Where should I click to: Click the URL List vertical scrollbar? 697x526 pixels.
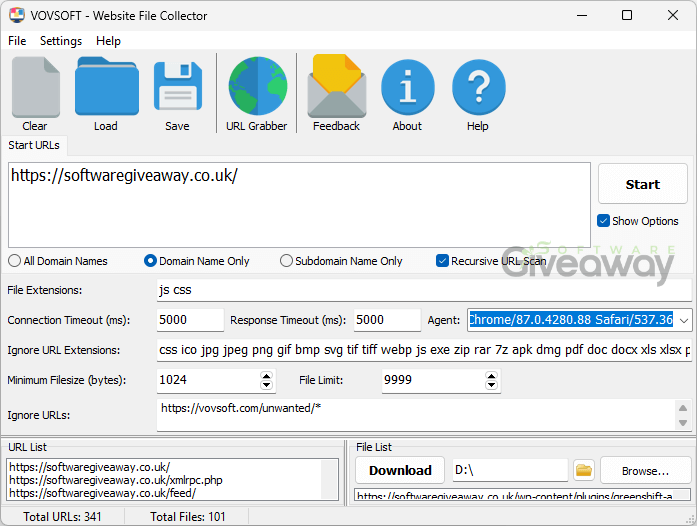pyautogui.click(x=329, y=480)
